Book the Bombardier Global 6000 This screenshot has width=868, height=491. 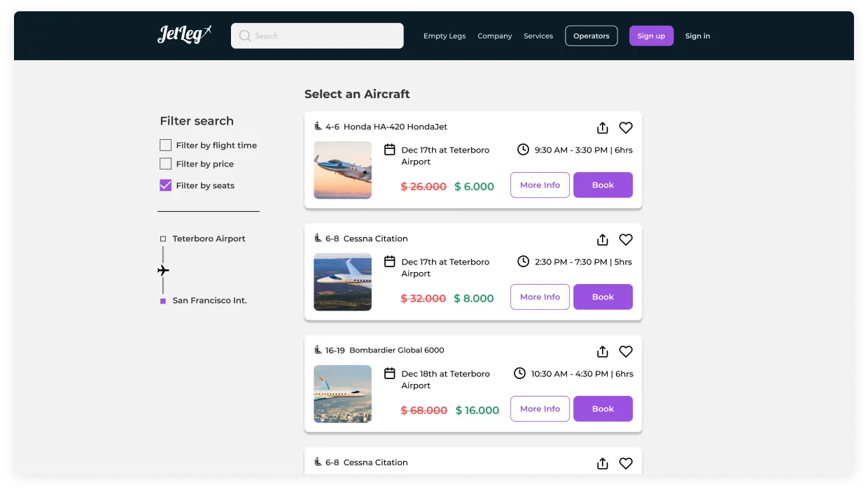click(x=603, y=409)
